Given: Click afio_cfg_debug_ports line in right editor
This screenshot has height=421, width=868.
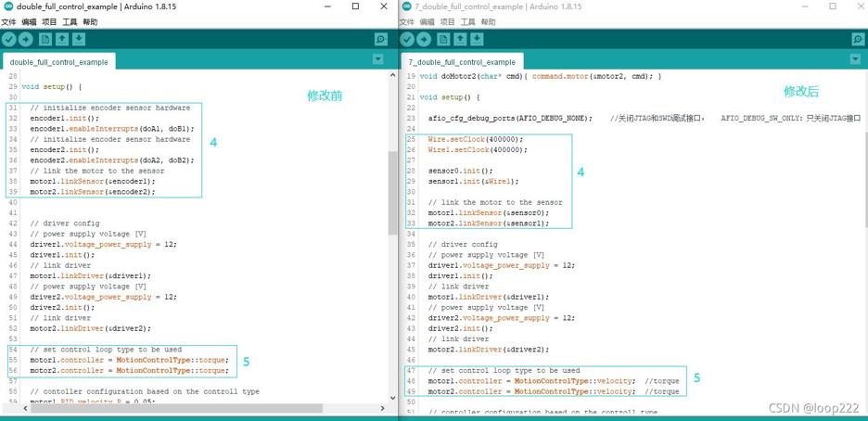Looking at the screenshot, I should (x=510, y=118).
